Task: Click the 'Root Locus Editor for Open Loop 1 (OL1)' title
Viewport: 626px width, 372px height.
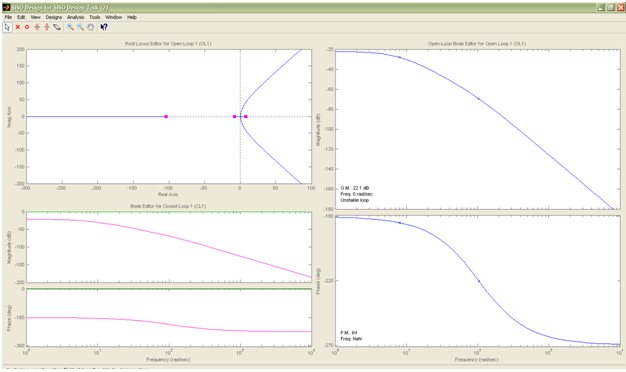Action: pos(168,44)
